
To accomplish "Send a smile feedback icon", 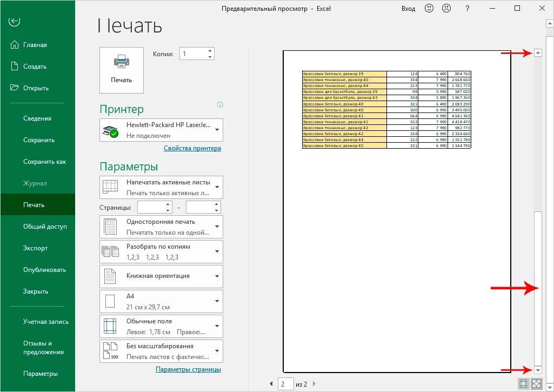I will [429, 8].
